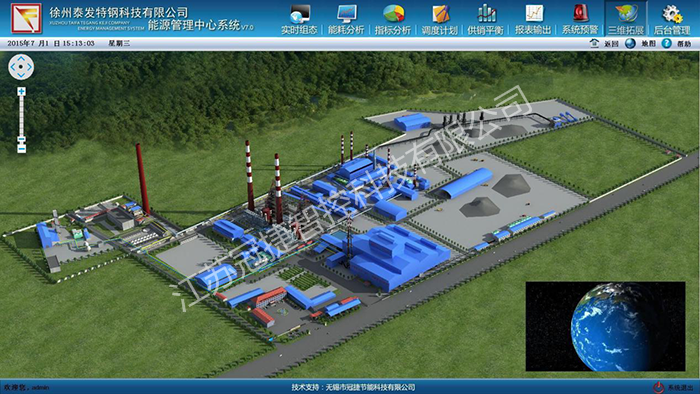Zoom in with the plus button
This screenshot has height=394, width=700.
(x=21, y=91)
